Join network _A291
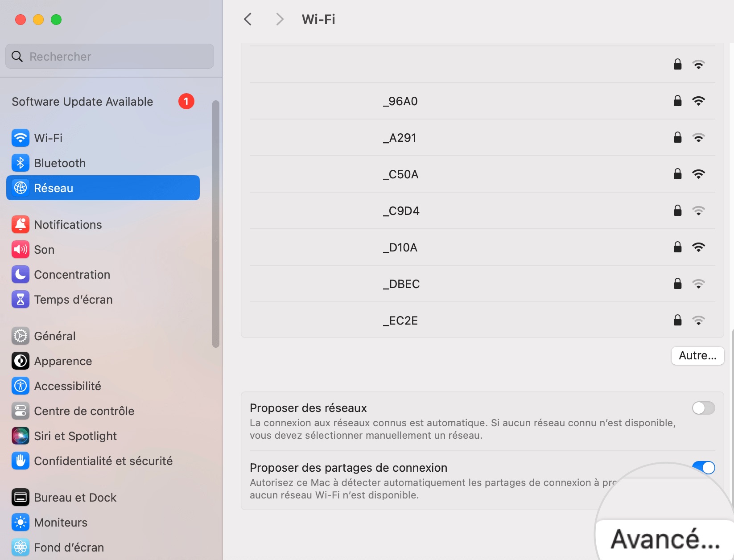Image resolution: width=734 pixels, height=560 pixels. point(482,137)
